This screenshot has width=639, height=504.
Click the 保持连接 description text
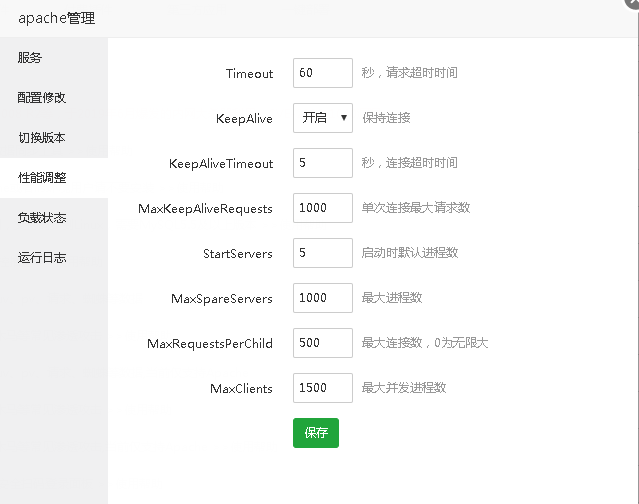click(x=386, y=118)
